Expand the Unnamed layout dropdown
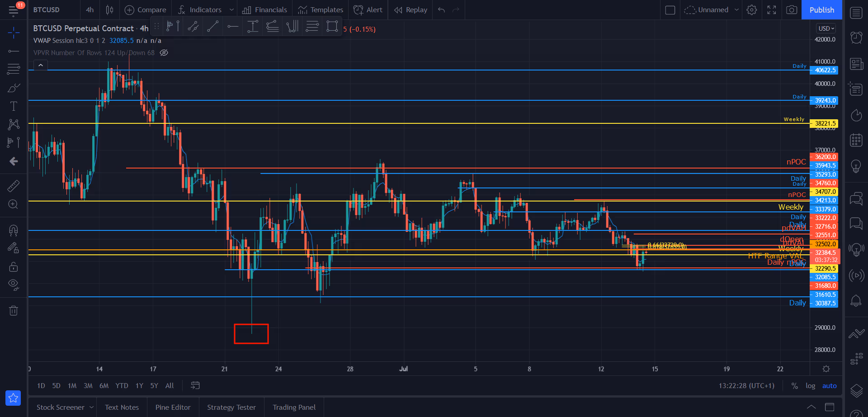Screen dimensions: 868x417 (x=736, y=10)
